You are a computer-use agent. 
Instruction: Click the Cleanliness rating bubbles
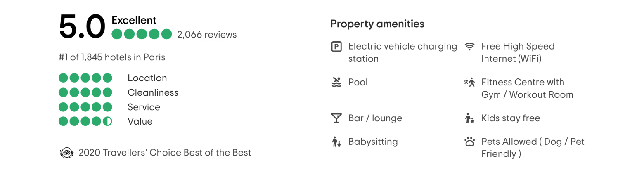(85, 92)
